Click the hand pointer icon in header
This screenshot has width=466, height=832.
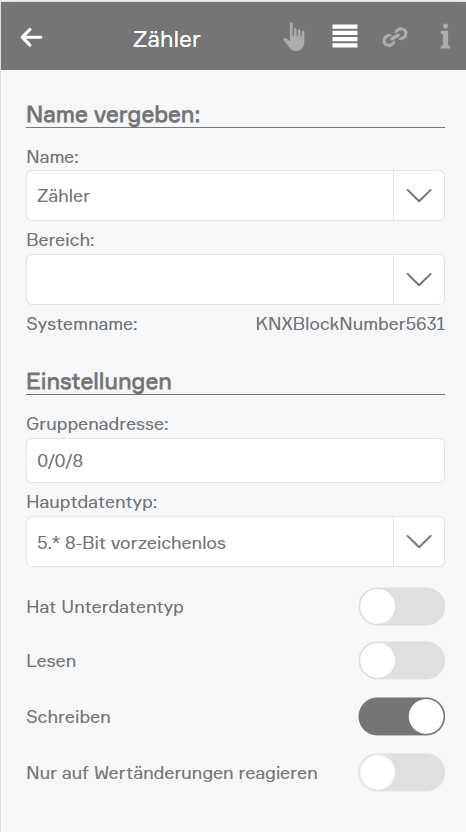294,37
